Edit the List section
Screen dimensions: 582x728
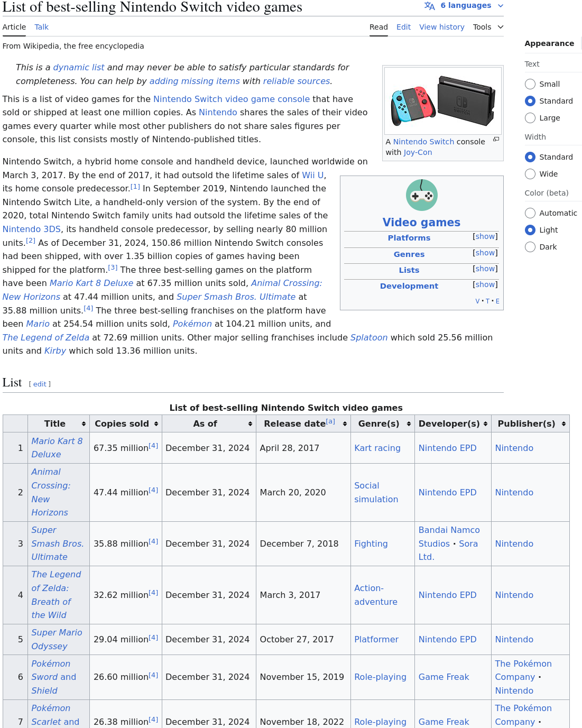coord(40,384)
